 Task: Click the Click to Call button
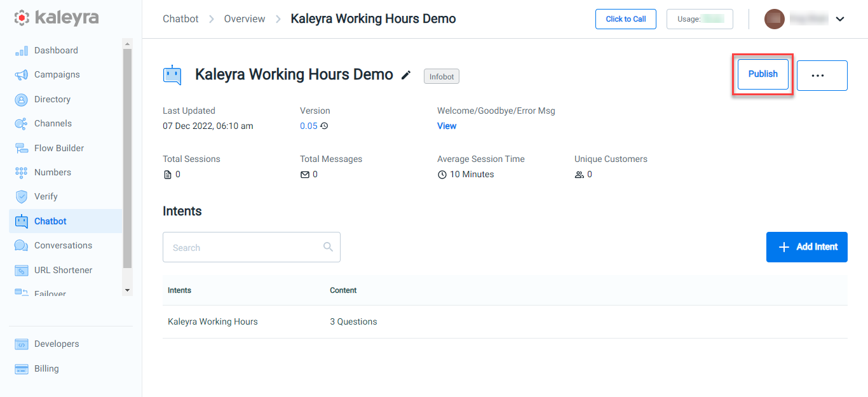625,19
